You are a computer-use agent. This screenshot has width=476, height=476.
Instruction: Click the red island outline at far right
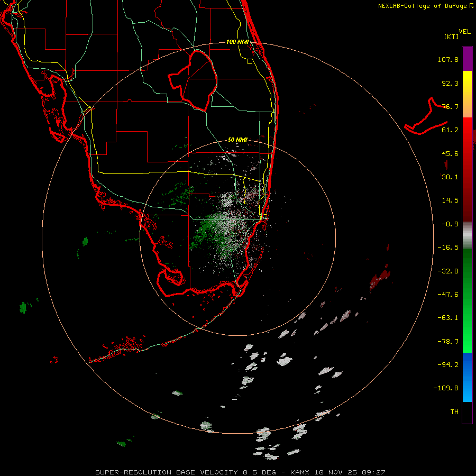click(x=426, y=116)
